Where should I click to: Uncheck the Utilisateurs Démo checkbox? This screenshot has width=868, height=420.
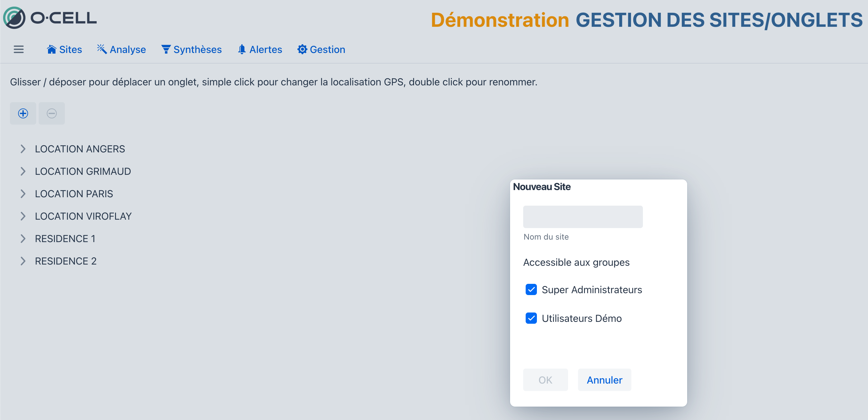(531, 318)
